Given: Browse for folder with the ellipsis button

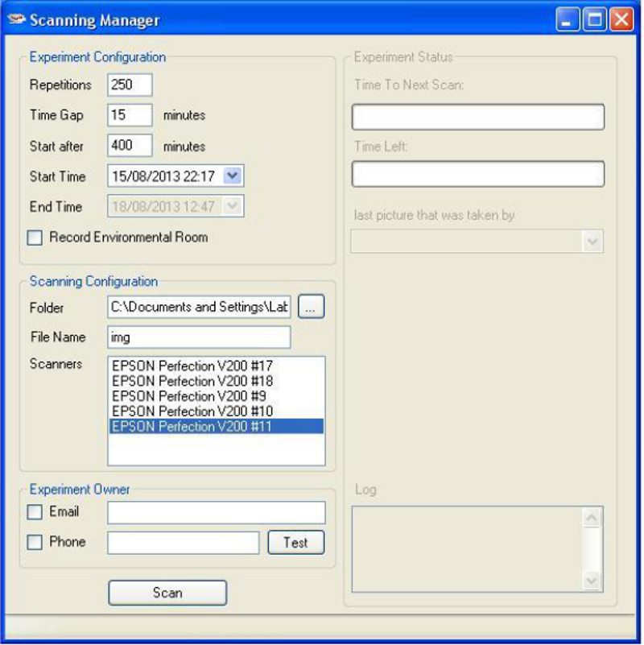Looking at the screenshot, I should pos(311,307).
